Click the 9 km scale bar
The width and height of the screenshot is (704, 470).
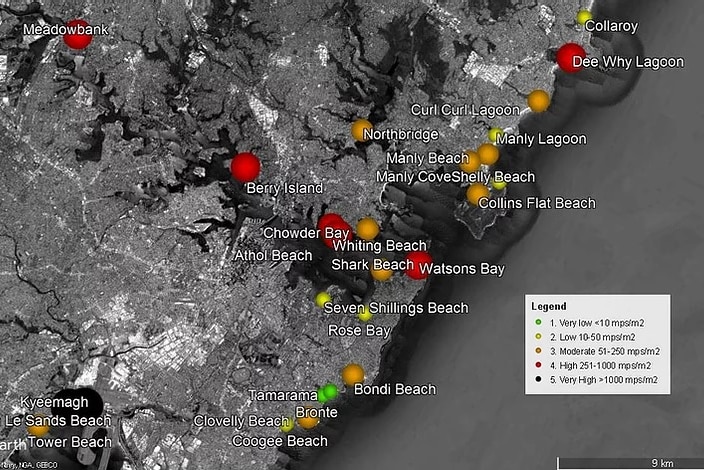coord(630,463)
